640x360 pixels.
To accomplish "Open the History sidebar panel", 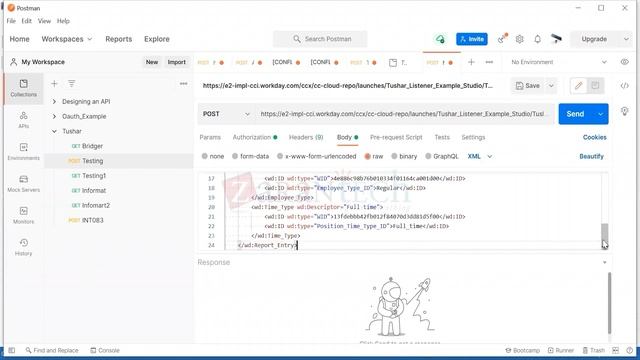I will pos(23,247).
